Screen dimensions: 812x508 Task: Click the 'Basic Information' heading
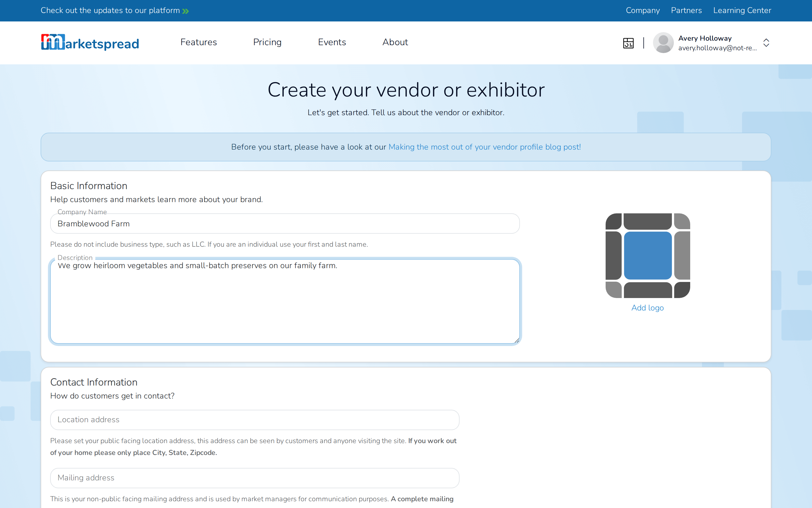pyautogui.click(x=89, y=186)
